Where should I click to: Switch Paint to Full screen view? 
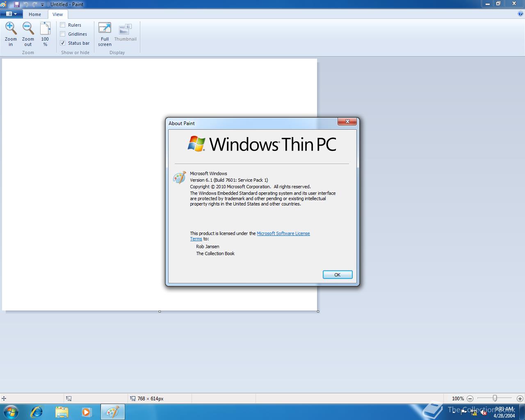105,34
